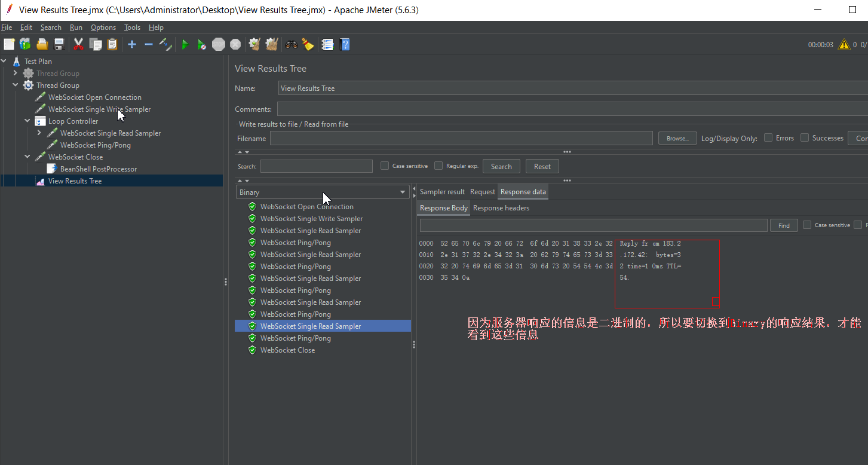Collapse the enabled Thread Group node
The image size is (868, 465).
click(16, 85)
